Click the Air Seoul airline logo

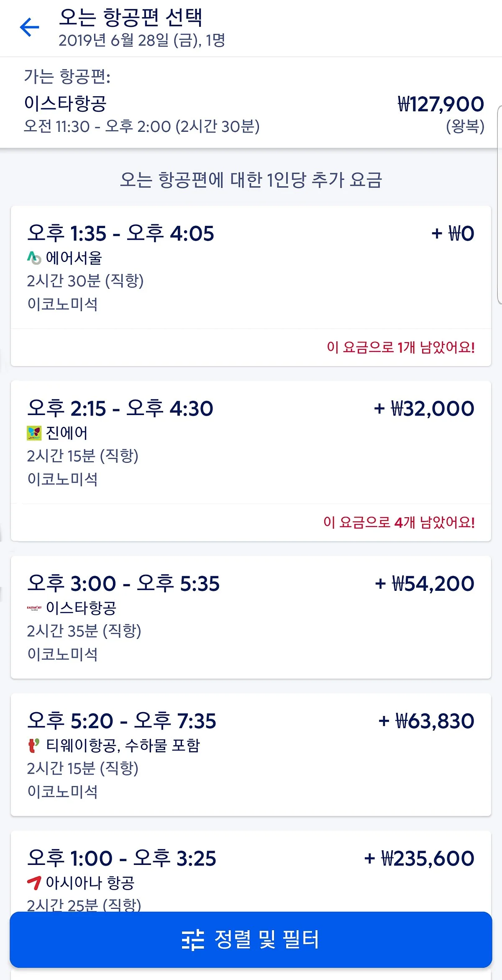[34, 258]
